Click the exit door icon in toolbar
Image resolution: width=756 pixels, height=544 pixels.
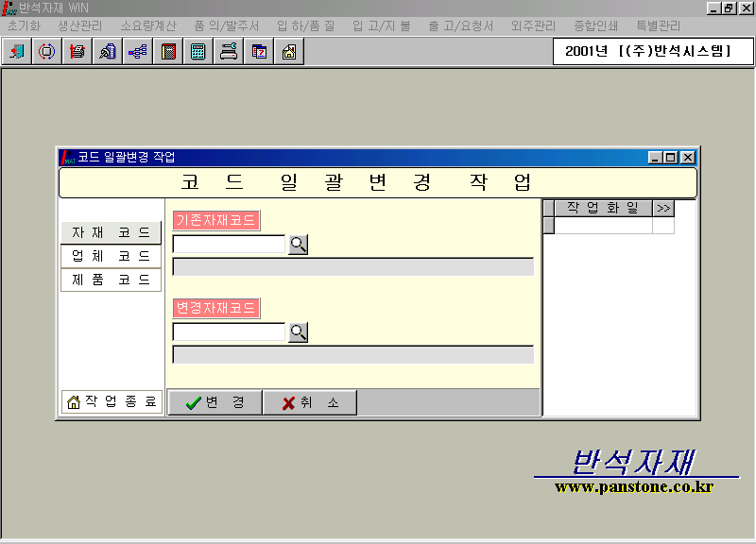(x=17, y=52)
